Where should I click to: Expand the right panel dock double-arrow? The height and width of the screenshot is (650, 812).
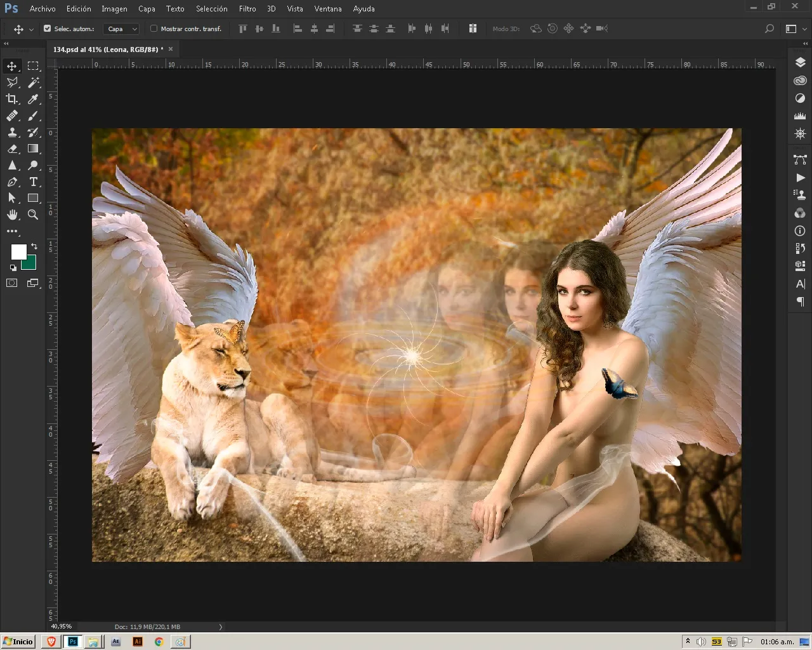click(806, 44)
